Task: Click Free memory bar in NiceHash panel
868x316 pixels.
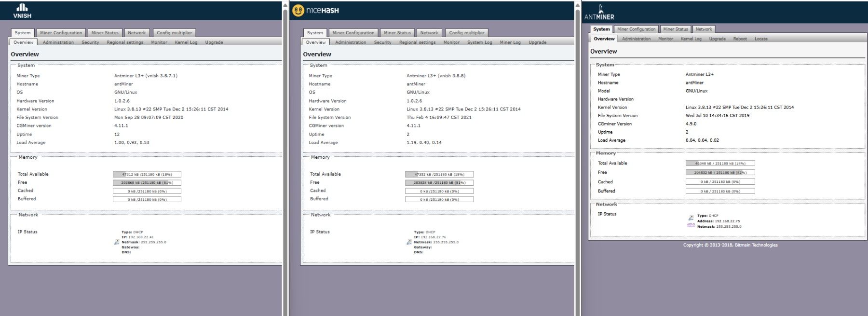Action: coord(439,182)
